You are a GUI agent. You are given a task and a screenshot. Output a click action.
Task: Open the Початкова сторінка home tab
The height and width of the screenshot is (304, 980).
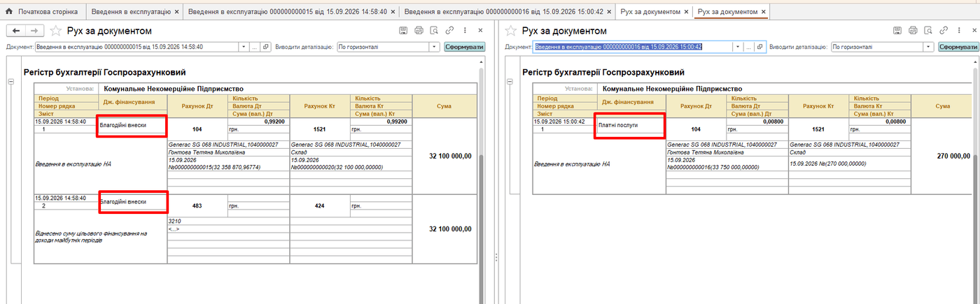[41, 12]
